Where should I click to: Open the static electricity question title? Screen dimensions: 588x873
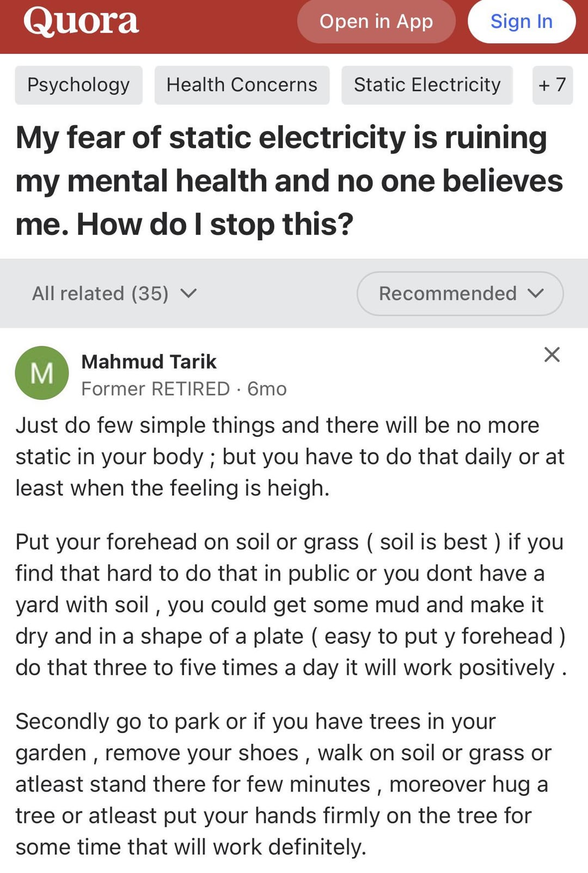[289, 181]
